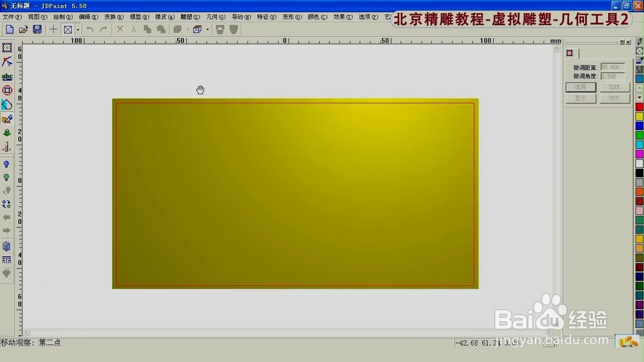The image size is (644, 362).
Task: Click the eyedropper icon in palette strip
Action: tap(639, 61)
